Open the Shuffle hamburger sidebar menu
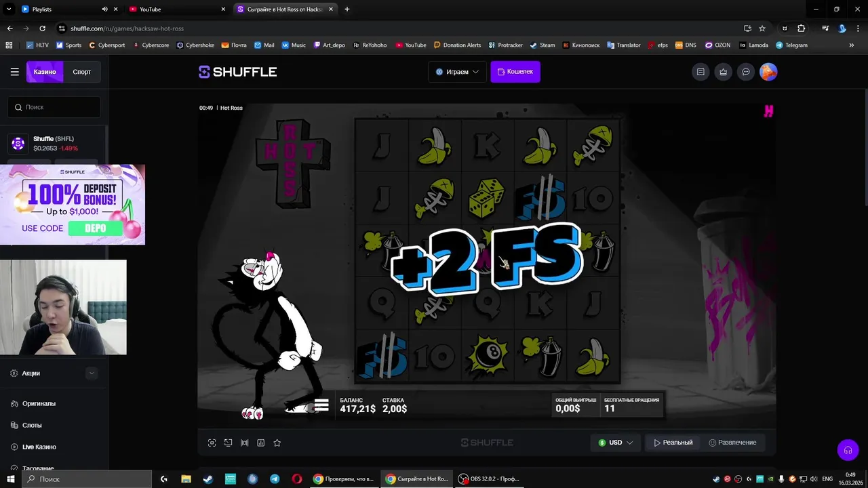868x488 pixels. (x=14, y=72)
